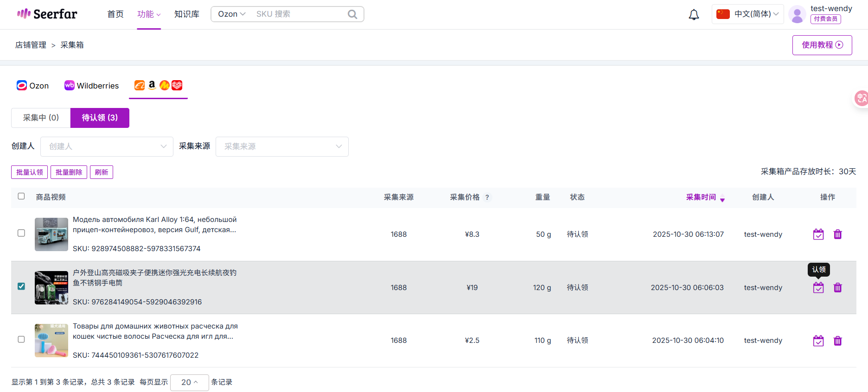Open the 创建人 filter dropdown
This screenshot has height=392, width=868.
click(107, 146)
